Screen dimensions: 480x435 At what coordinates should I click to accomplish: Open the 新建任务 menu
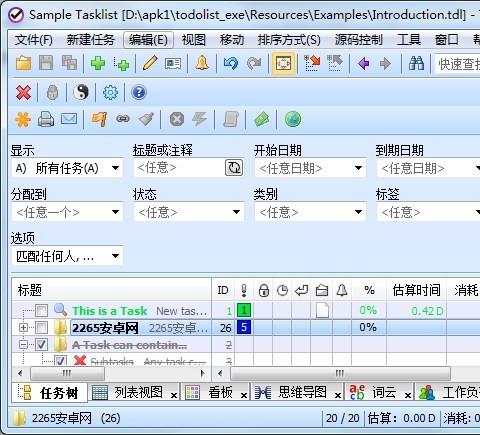(90, 40)
